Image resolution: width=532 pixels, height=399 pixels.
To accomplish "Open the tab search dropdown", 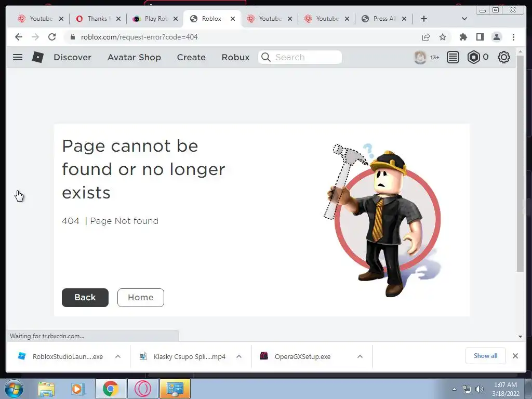I will click(464, 19).
